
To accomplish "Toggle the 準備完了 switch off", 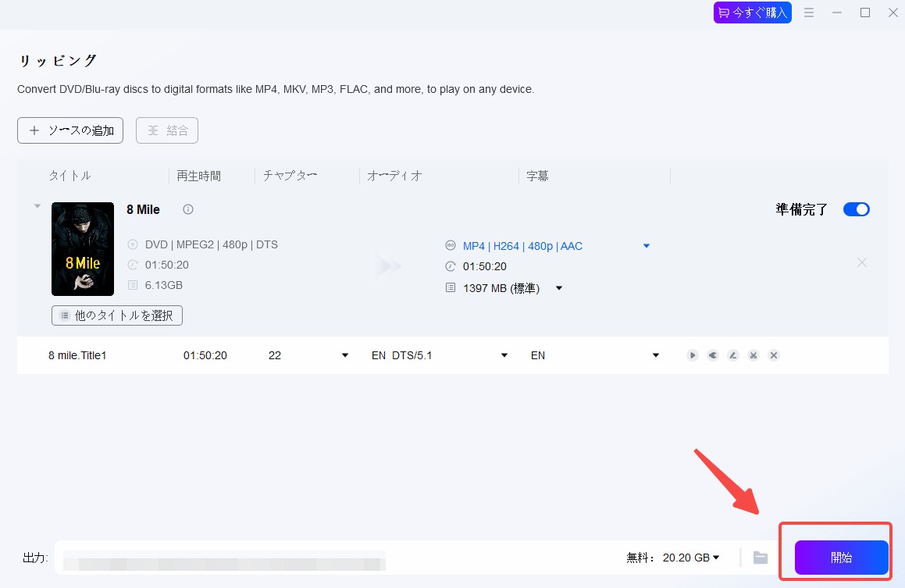I will [x=857, y=209].
